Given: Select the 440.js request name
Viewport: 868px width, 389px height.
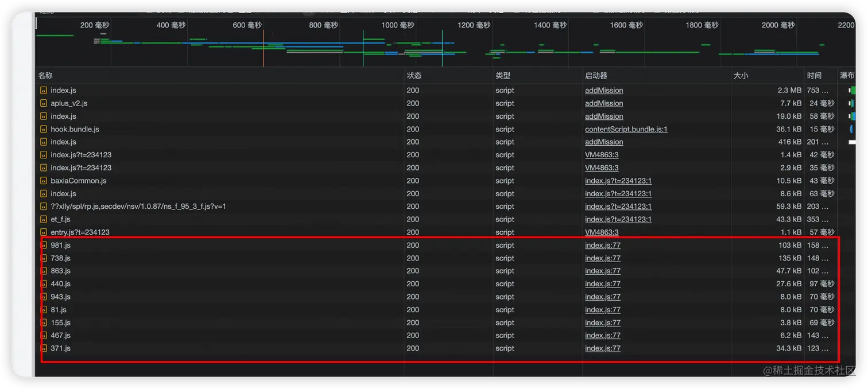Looking at the screenshot, I should pos(60,284).
